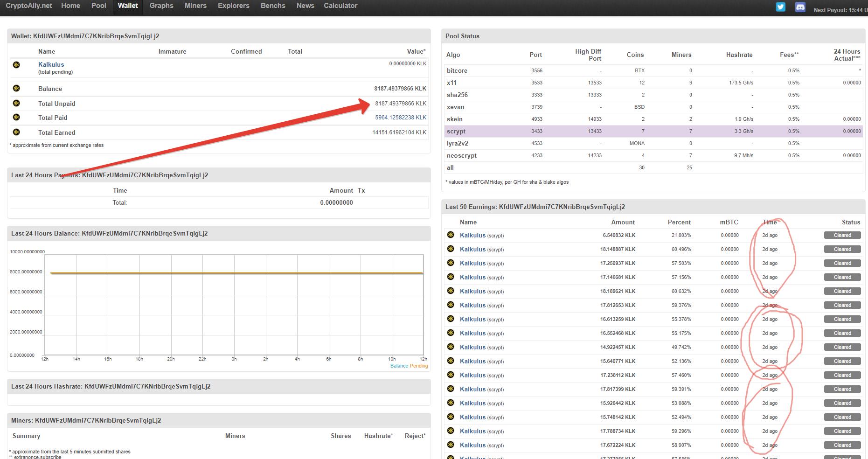This screenshot has width=868, height=459.
Task: Click Cleared status for 6.540832 KLK
Action: [x=842, y=235]
